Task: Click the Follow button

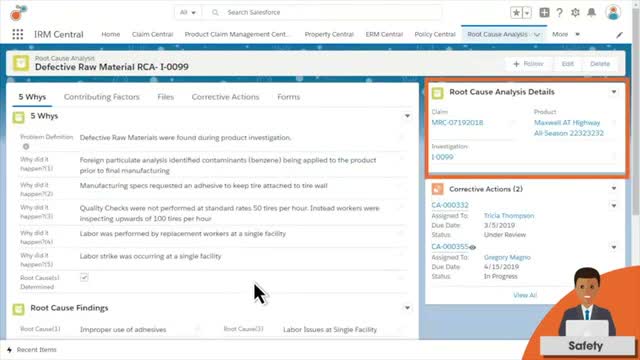Action: 528,64
